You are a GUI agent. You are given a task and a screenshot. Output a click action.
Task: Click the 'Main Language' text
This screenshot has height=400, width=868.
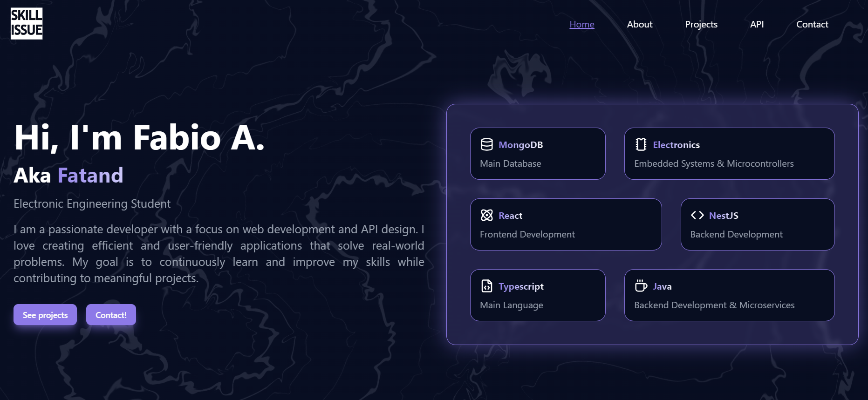[x=512, y=305]
